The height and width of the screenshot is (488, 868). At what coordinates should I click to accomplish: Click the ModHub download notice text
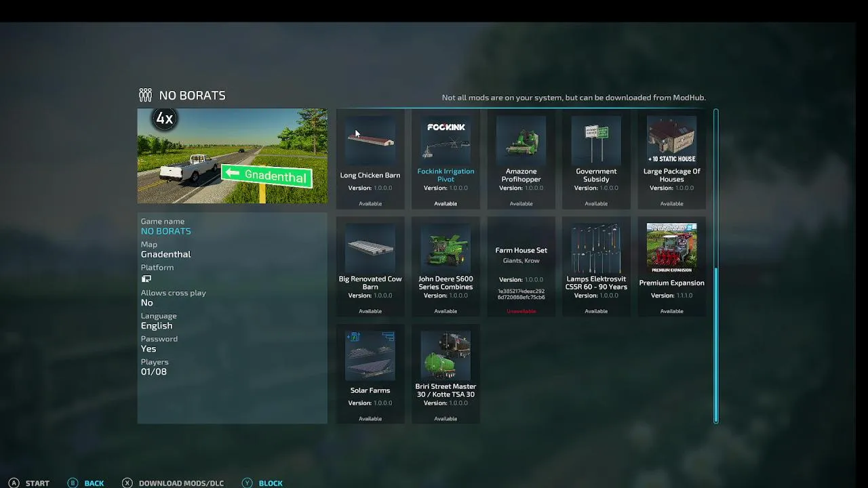574,98
